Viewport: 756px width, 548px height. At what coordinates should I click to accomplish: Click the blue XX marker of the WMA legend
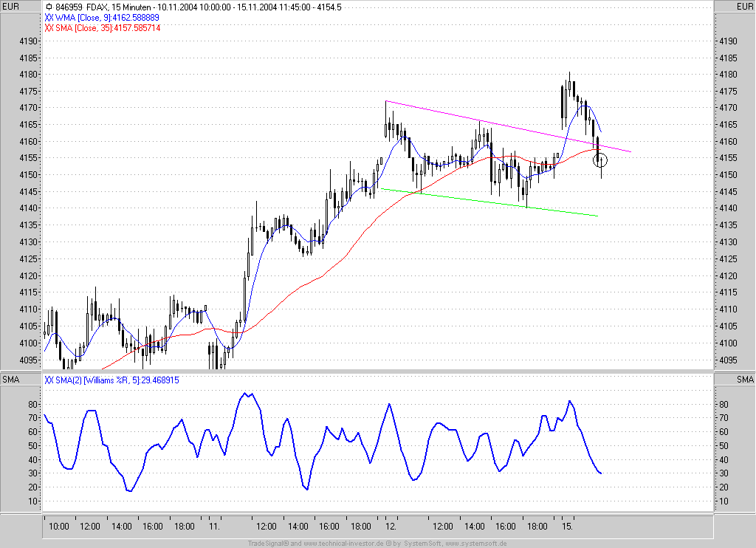[x=49, y=18]
